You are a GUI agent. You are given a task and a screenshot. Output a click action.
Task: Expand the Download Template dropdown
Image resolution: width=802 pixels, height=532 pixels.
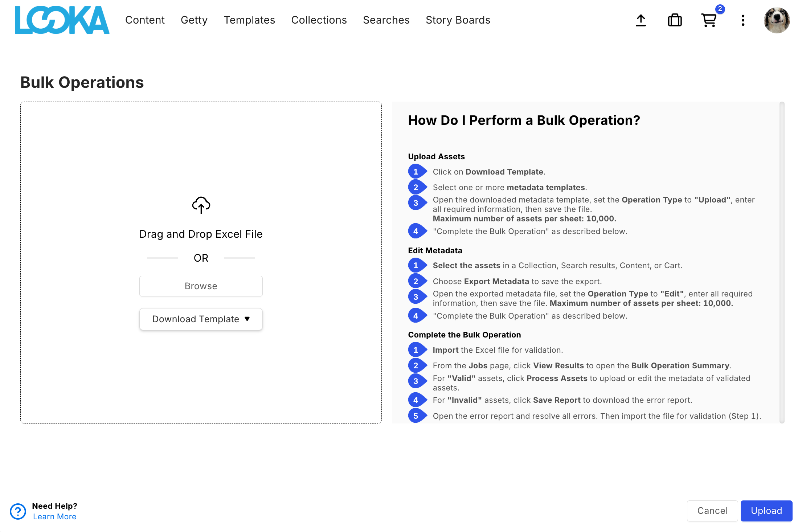point(201,319)
